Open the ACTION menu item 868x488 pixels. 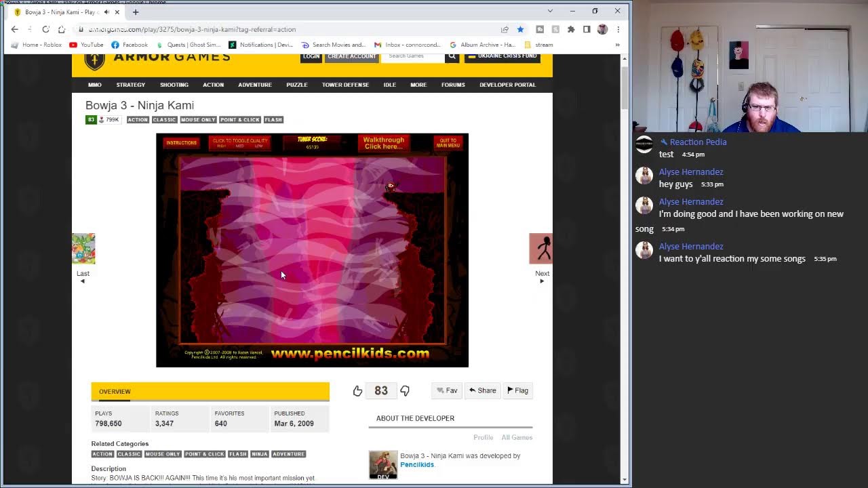pyautogui.click(x=213, y=85)
